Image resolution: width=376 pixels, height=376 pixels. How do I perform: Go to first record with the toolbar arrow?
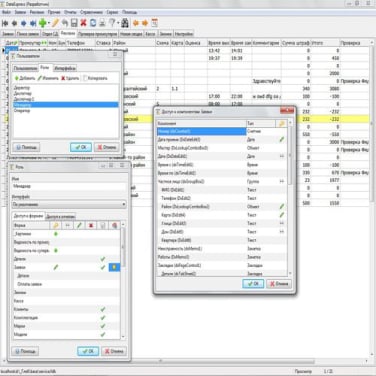click(5, 23)
